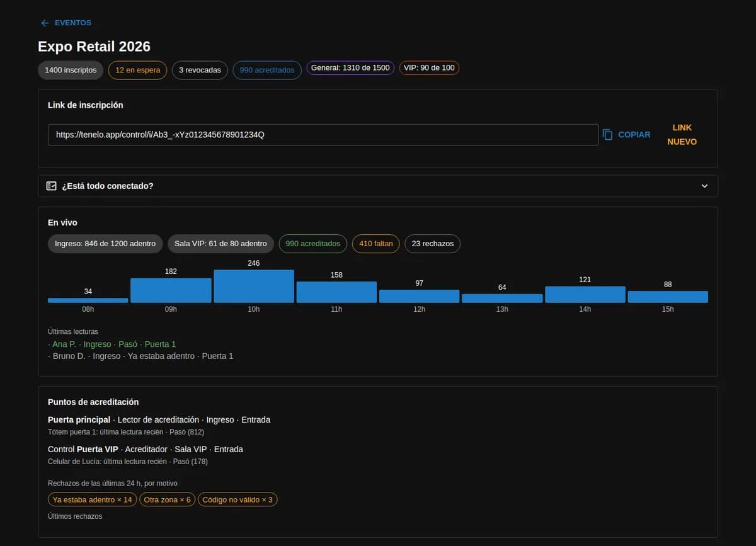Image resolution: width=756 pixels, height=546 pixels.
Task: Click the 14h bar showing 121
Action: pos(585,295)
